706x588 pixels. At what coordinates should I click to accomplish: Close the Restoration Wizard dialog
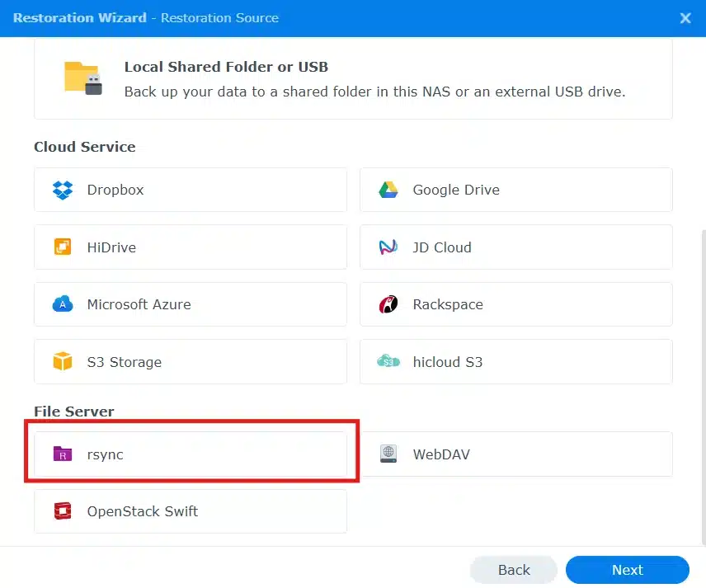point(685,18)
